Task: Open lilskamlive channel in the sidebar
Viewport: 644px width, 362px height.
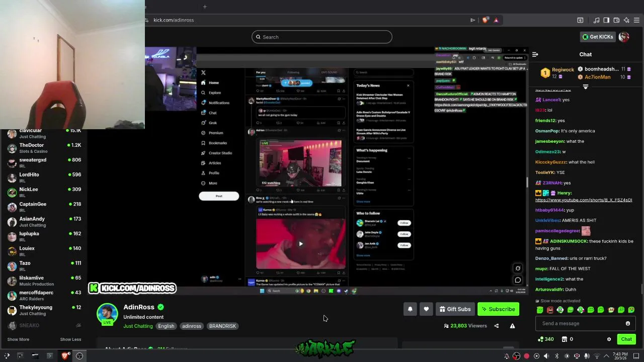Action: (x=44, y=281)
